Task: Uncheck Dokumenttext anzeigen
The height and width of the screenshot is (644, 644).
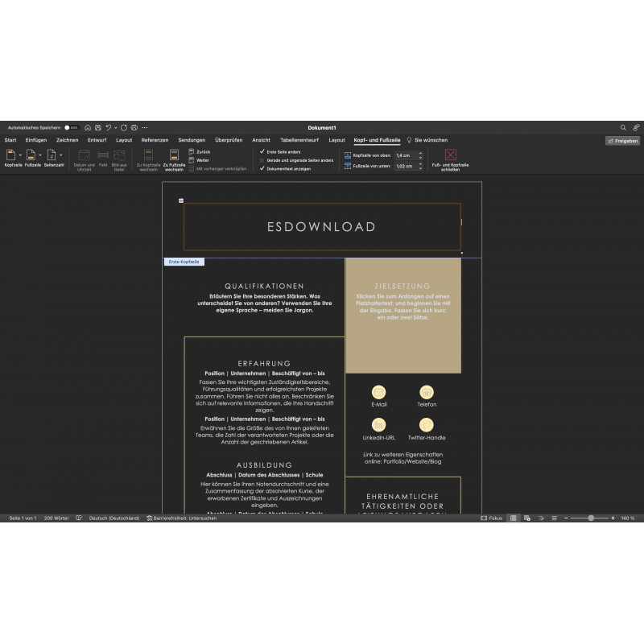Action: click(x=262, y=169)
